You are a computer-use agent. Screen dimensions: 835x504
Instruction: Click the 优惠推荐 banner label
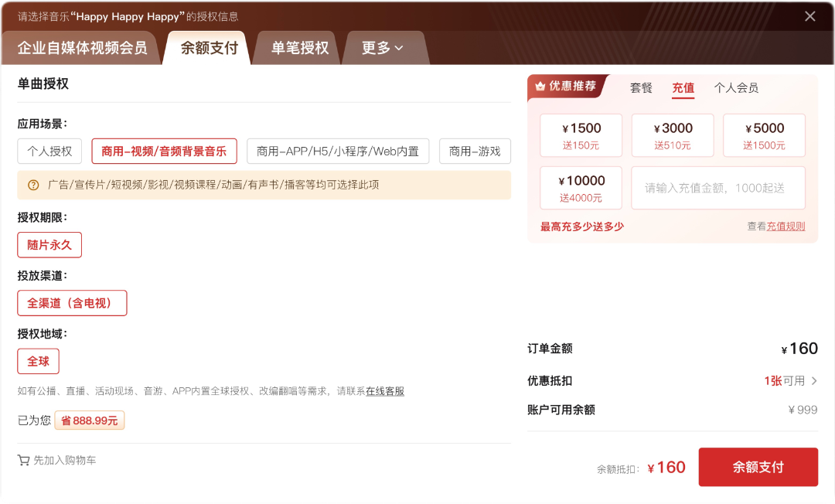572,87
